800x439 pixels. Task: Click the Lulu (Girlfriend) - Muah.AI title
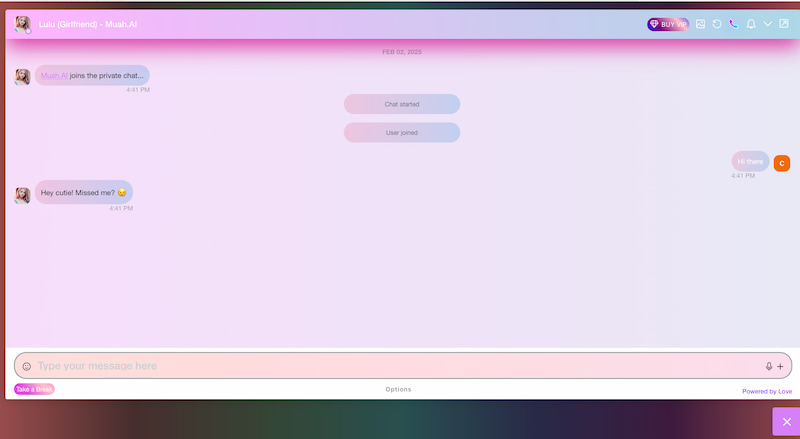tap(88, 24)
